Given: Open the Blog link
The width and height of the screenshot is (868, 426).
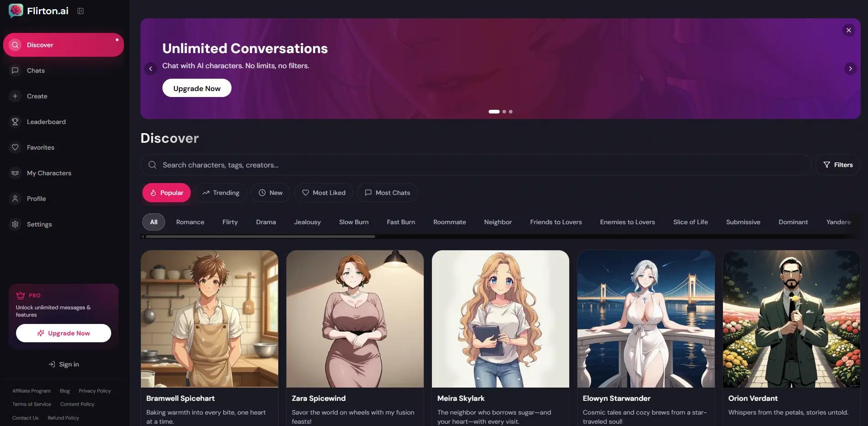Looking at the screenshot, I should pyautogui.click(x=65, y=391).
